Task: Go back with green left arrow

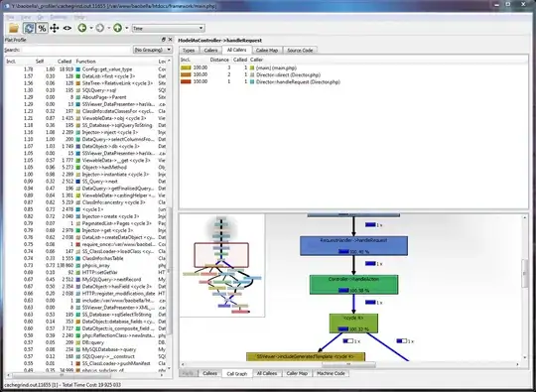Action: [x=82, y=28]
